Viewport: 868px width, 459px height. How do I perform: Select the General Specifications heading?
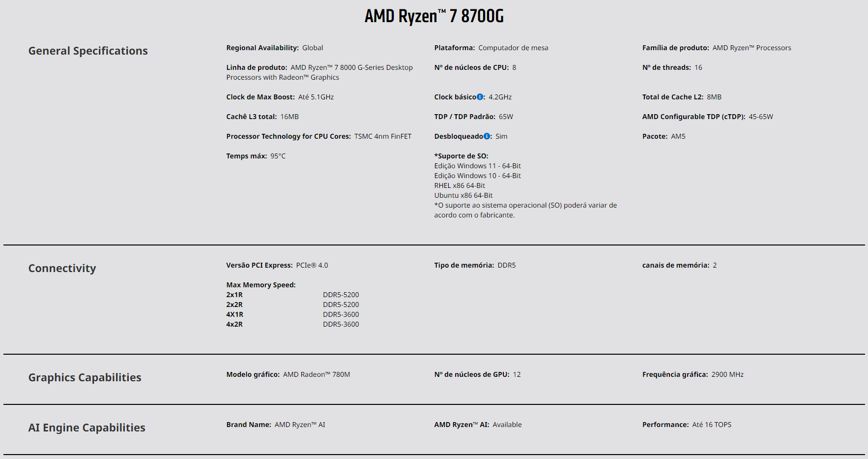point(88,51)
